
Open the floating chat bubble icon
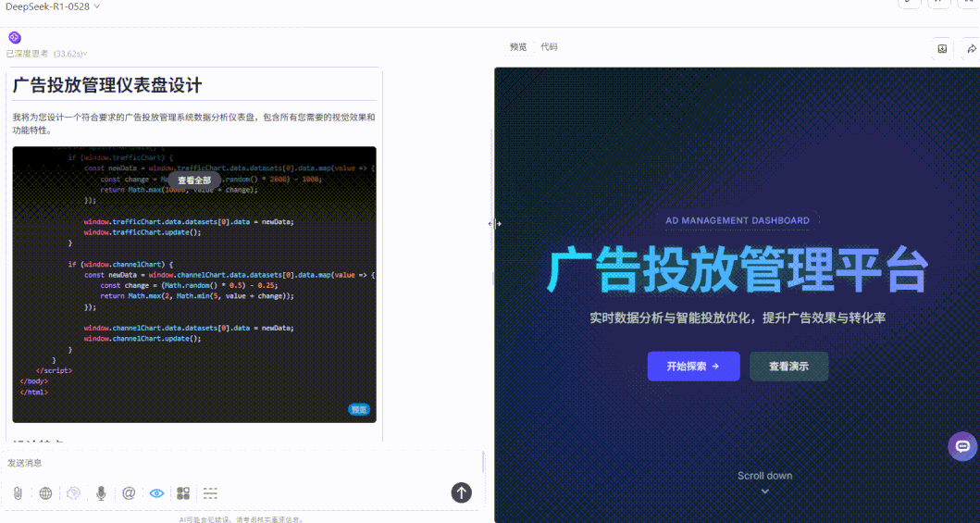pos(962,446)
